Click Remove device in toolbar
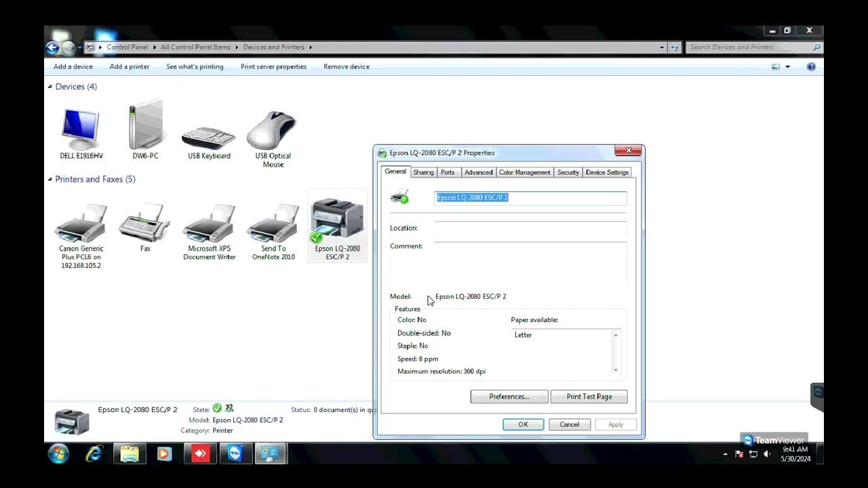The width and height of the screenshot is (868, 488). [x=347, y=66]
